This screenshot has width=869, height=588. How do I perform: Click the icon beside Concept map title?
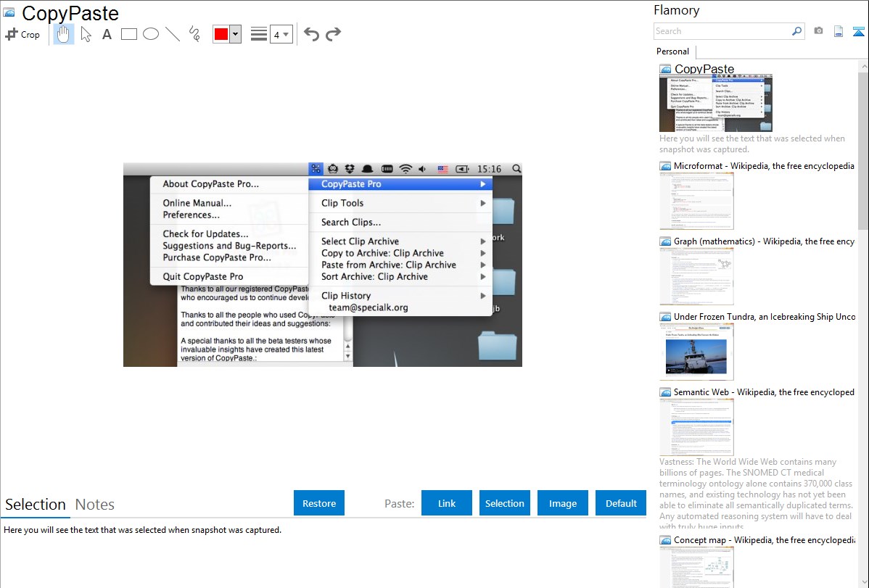665,539
